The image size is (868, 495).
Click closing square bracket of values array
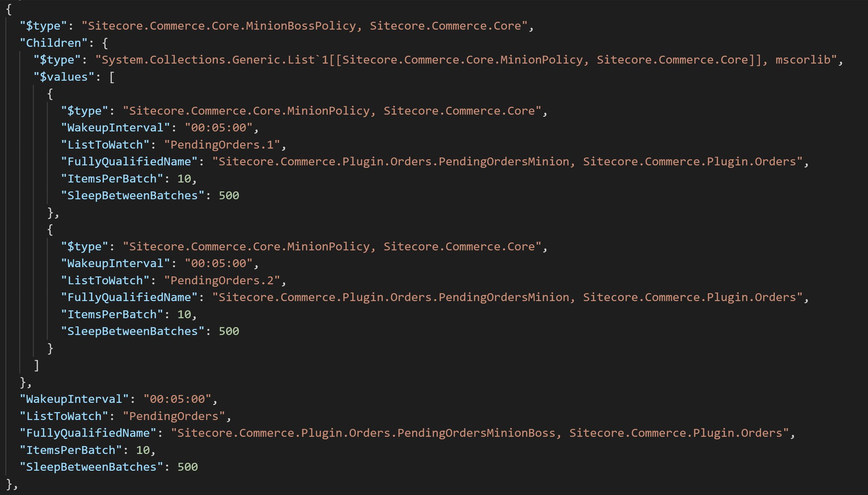pyautogui.click(x=36, y=365)
